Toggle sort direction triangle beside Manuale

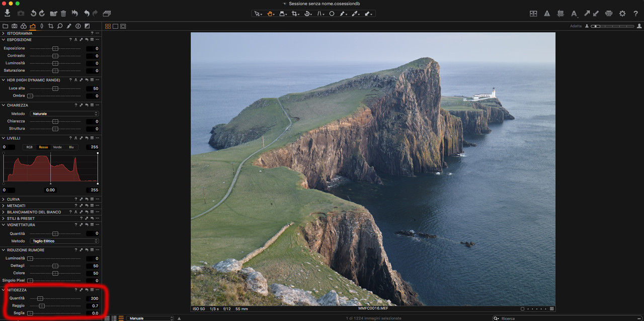click(179, 318)
